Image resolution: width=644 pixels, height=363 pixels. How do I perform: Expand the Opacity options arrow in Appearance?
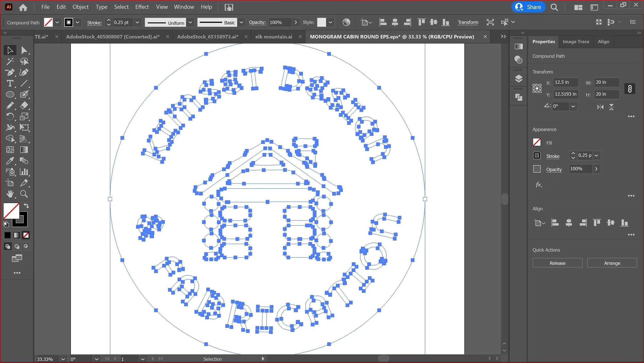pyautogui.click(x=596, y=169)
